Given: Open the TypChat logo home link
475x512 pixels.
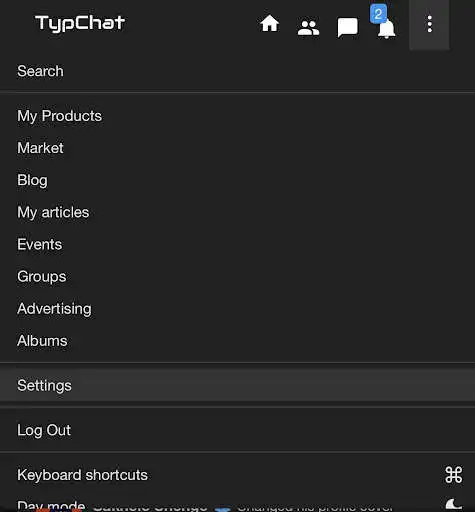Looking at the screenshot, I should click(80, 23).
